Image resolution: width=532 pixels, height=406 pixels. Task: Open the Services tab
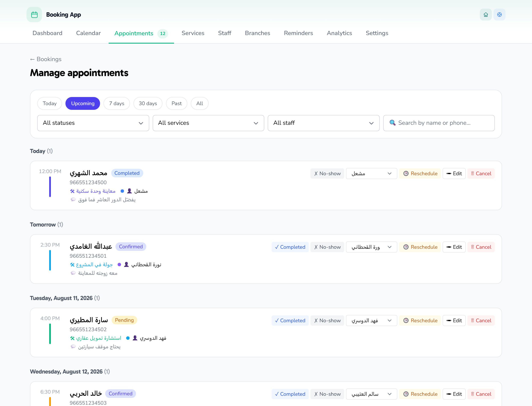click(193, 33)
